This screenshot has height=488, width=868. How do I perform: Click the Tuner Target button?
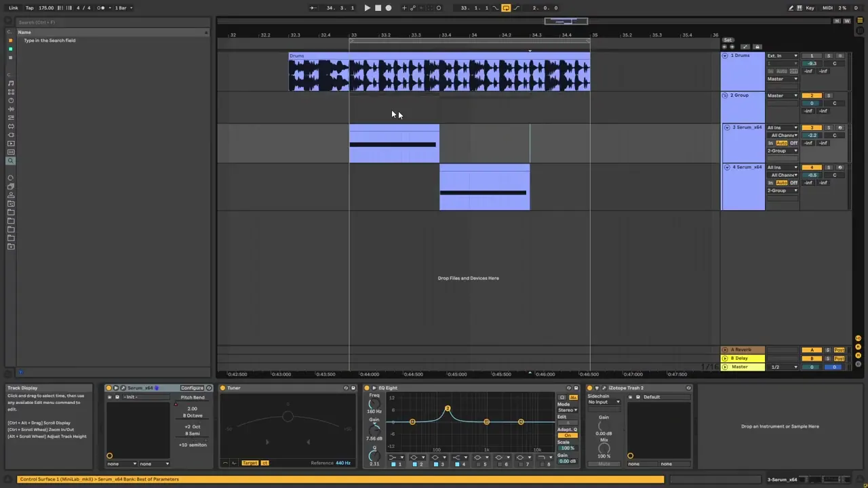[x=250, y=464]
